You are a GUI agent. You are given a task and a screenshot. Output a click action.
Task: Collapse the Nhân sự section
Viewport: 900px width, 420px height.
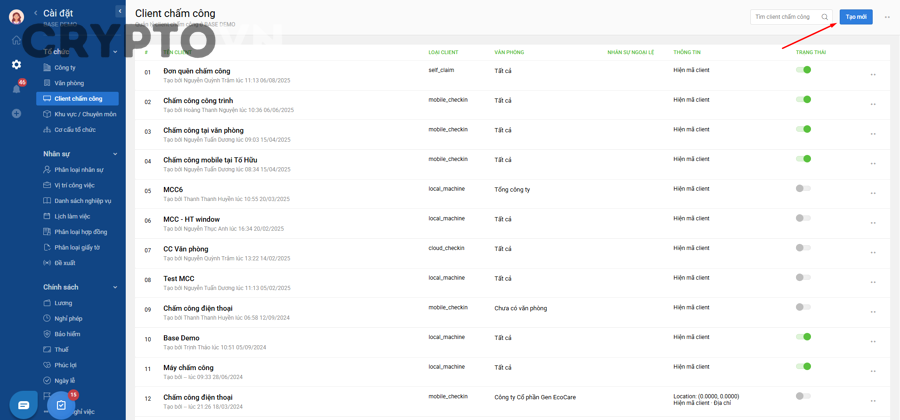click(115, 154)
